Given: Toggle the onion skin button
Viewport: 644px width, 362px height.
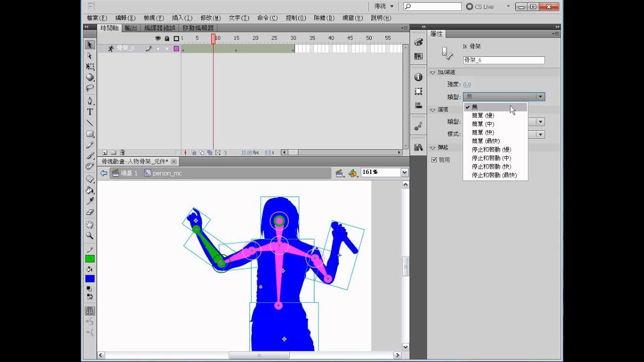Looking at the screenshot, I should click(x=194, y=152).
